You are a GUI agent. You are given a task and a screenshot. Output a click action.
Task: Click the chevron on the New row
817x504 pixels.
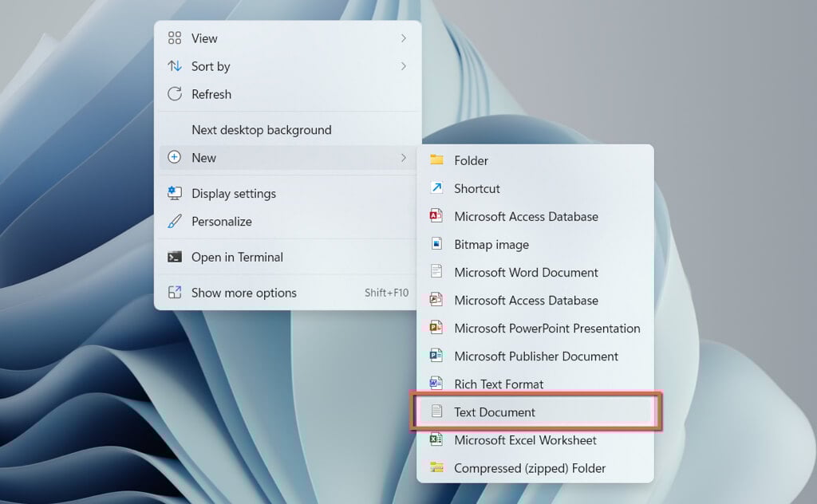coord(404,157)
